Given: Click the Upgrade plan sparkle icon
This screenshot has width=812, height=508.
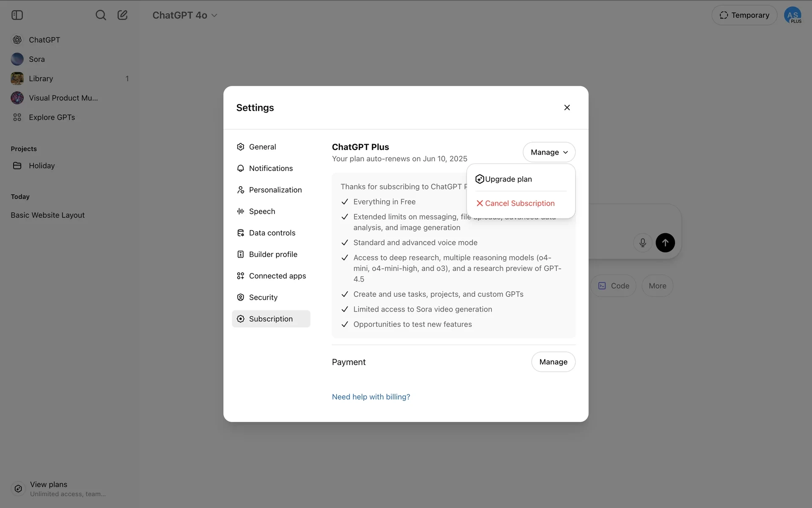Looking at the screenshot, I should 480,179.
